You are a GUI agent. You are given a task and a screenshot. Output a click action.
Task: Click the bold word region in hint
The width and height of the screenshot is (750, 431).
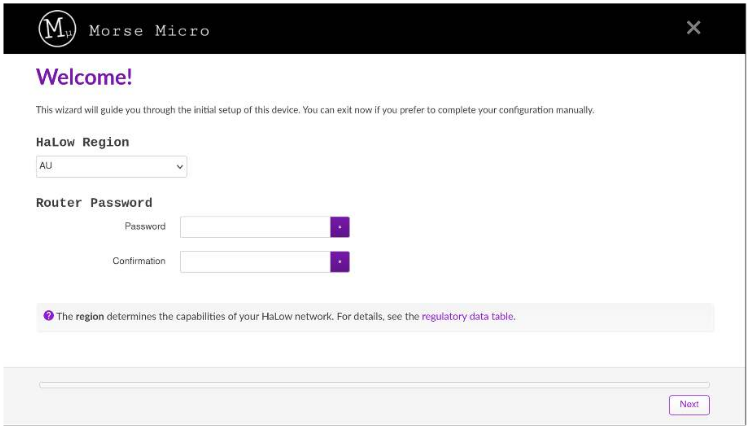coord(90,316)
